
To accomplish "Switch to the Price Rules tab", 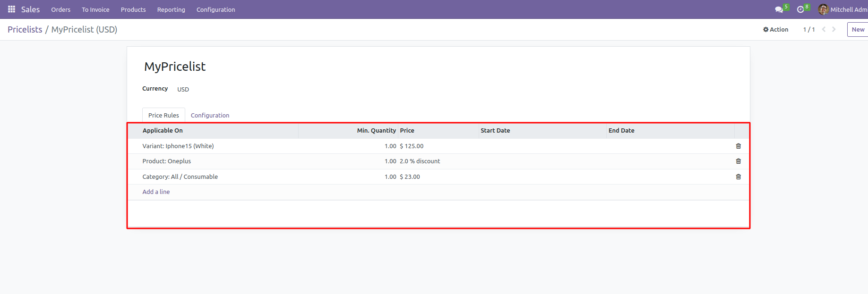I will pos(163,115).
